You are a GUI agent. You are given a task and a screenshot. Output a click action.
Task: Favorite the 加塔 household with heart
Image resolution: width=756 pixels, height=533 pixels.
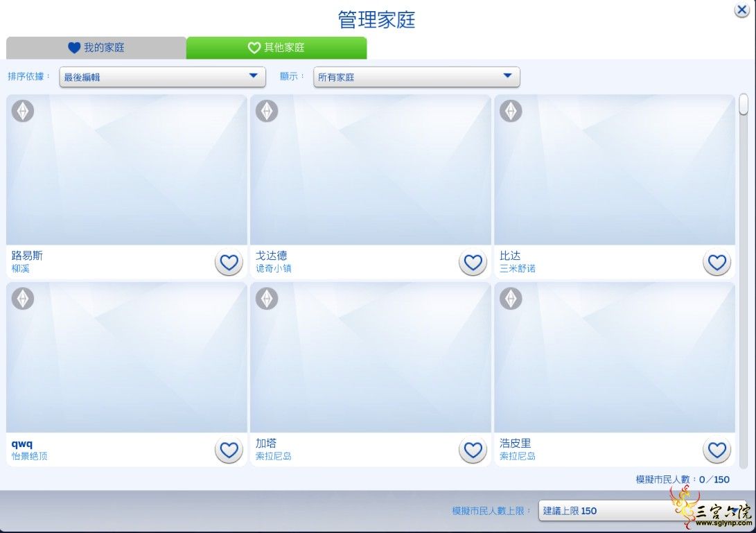pyautogui.click(x=473, y=450)
